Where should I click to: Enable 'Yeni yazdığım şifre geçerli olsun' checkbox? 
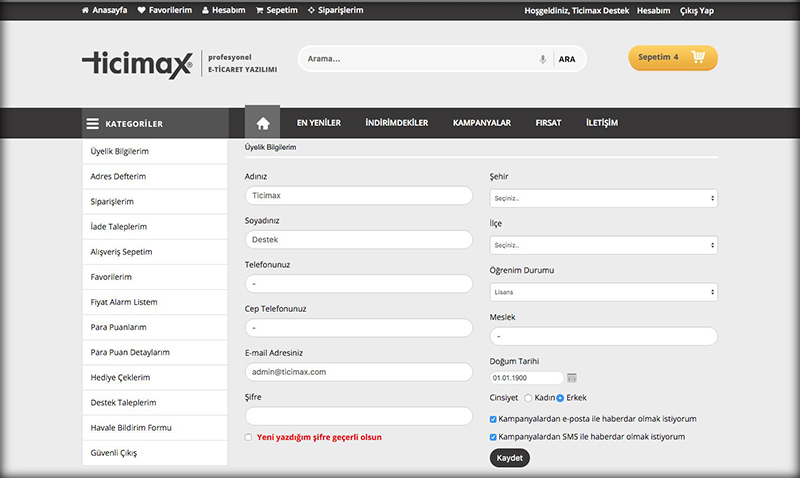click(x=249, y=437)
